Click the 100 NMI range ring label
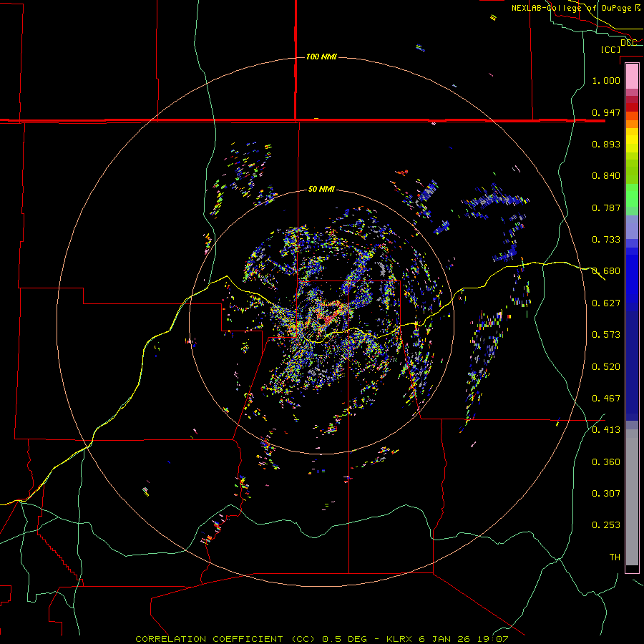The width and height of the screenshot is (644, 644). [321, 57]
